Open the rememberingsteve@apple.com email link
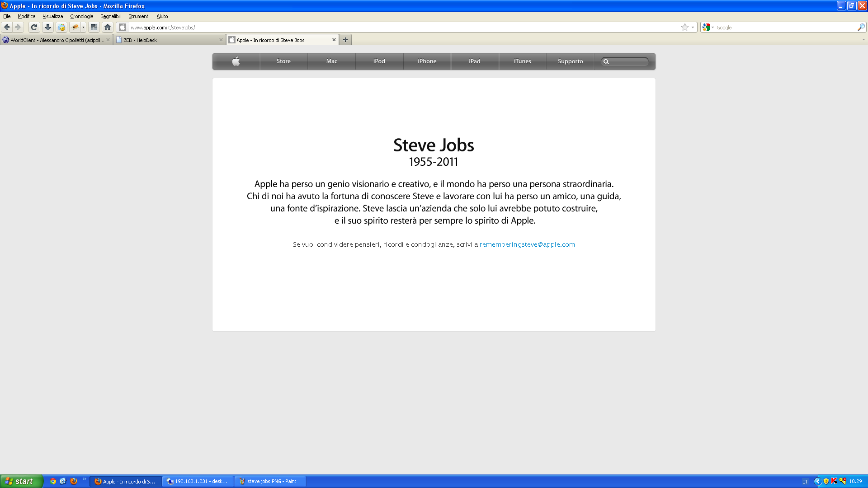 (x=527, y=244)
